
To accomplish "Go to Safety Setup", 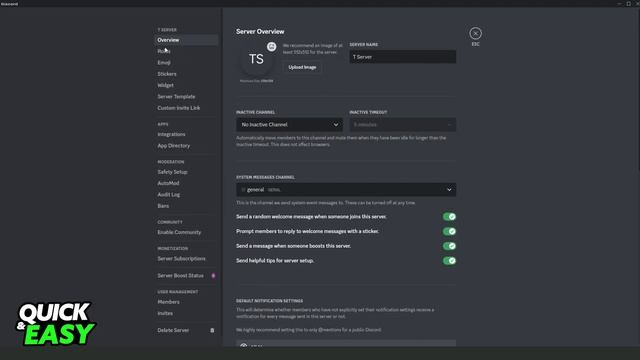I will pos(187,172).
